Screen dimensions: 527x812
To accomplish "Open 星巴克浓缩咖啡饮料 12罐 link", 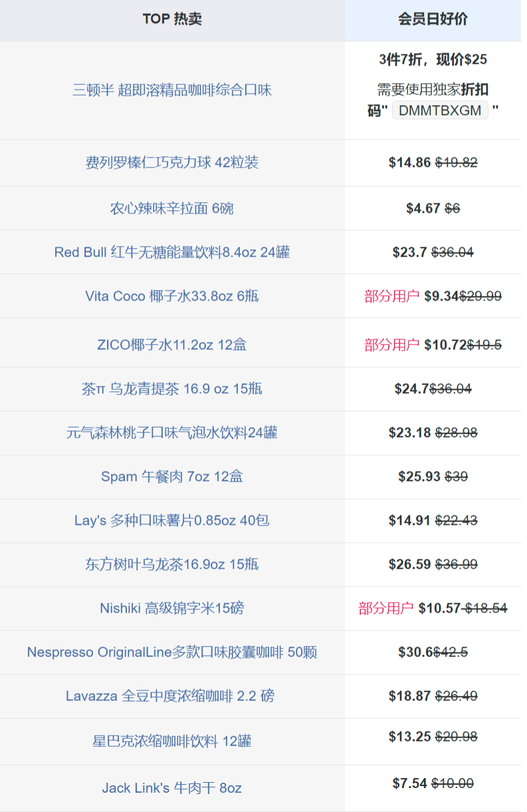I will click(171, 741).
